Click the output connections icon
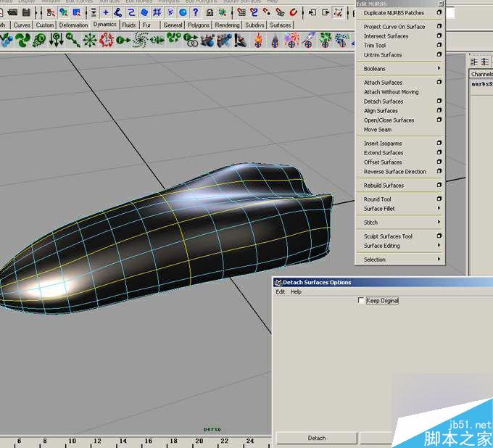 [326, 12]
